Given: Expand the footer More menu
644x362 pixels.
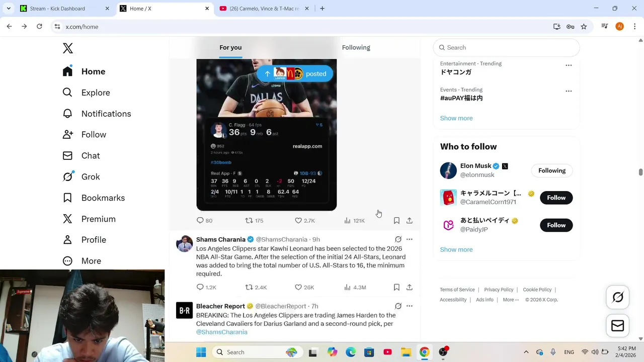Looking at the screenshot, I should tap(511, 300).
